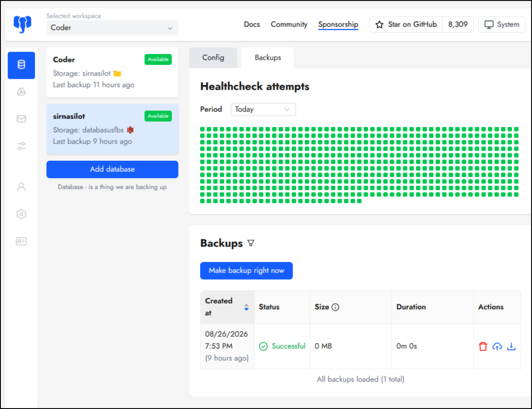Sort by the Created at column arrows
Image resolution: width=532 pixels, height=409 pixels.
[x=246, y=307]
